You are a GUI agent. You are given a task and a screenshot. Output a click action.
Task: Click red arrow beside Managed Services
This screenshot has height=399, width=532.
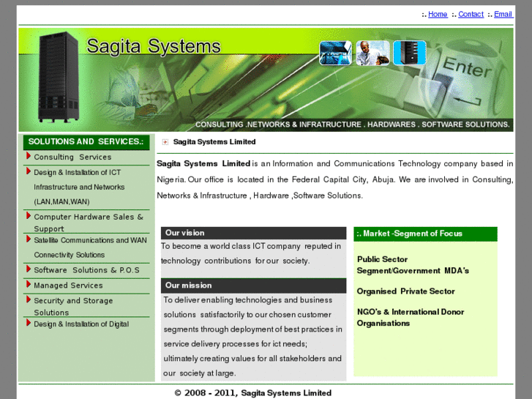pyautogui.click(x=29, y=284)
